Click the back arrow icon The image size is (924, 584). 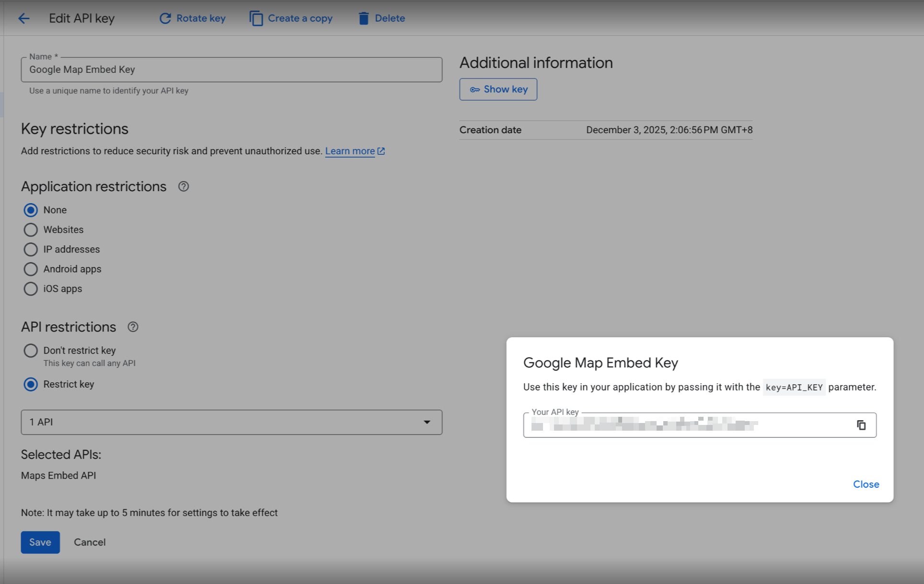coord(23,18)
